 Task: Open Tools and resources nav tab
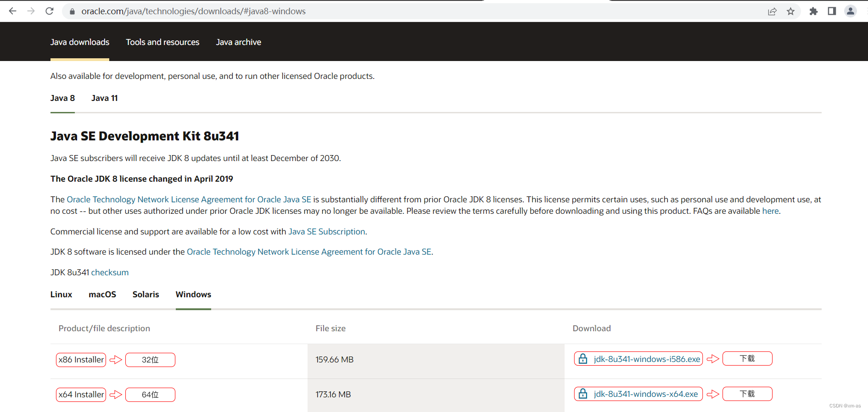click(x=162, y=42)
